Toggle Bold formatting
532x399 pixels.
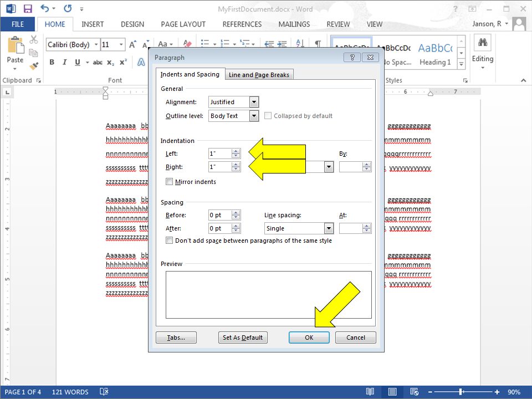52,62
